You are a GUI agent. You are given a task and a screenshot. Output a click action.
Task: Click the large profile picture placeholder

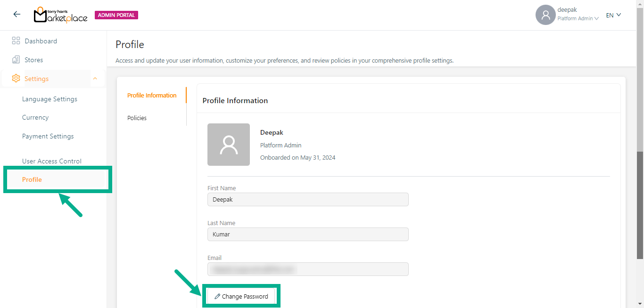229,145
